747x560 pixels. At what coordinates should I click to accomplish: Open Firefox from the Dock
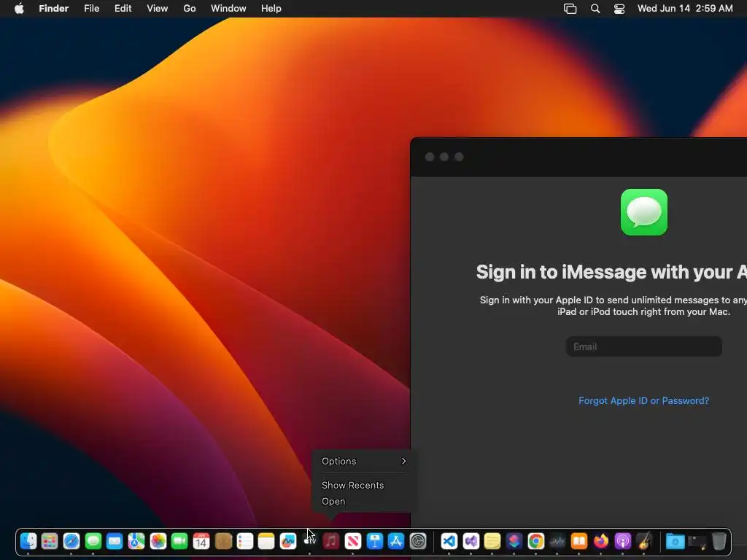[601, 542]
